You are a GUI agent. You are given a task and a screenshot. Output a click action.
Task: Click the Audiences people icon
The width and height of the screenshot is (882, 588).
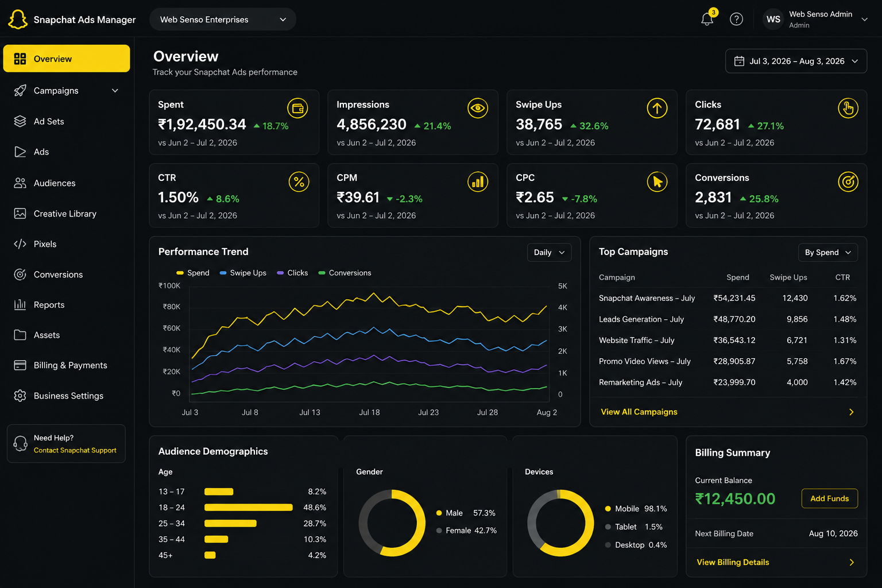click(x=20, y=183)
